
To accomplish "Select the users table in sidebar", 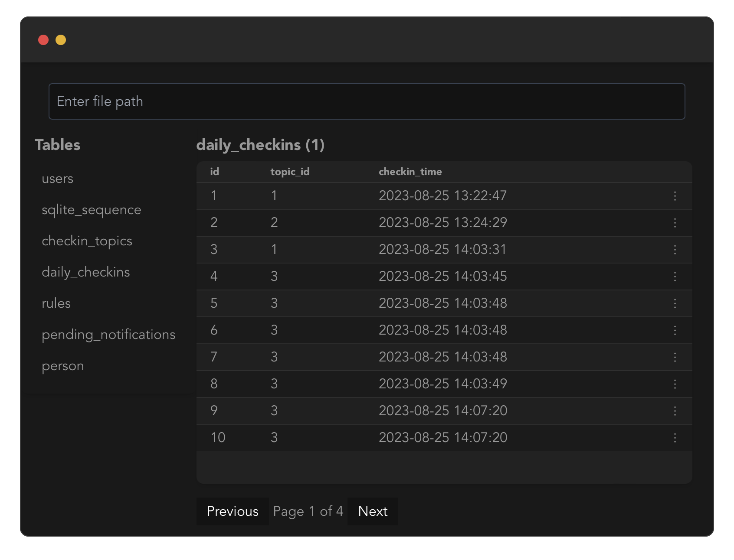I will point(58,179).
